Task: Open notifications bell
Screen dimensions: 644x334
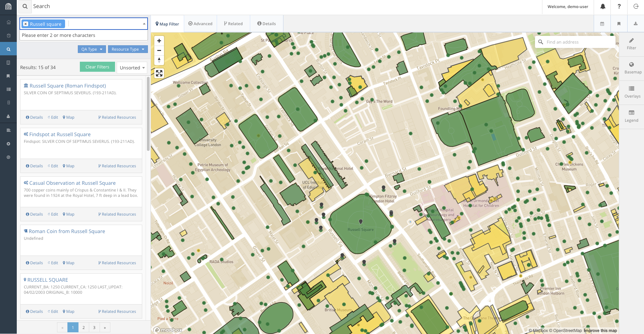Action: coord(603,7)
